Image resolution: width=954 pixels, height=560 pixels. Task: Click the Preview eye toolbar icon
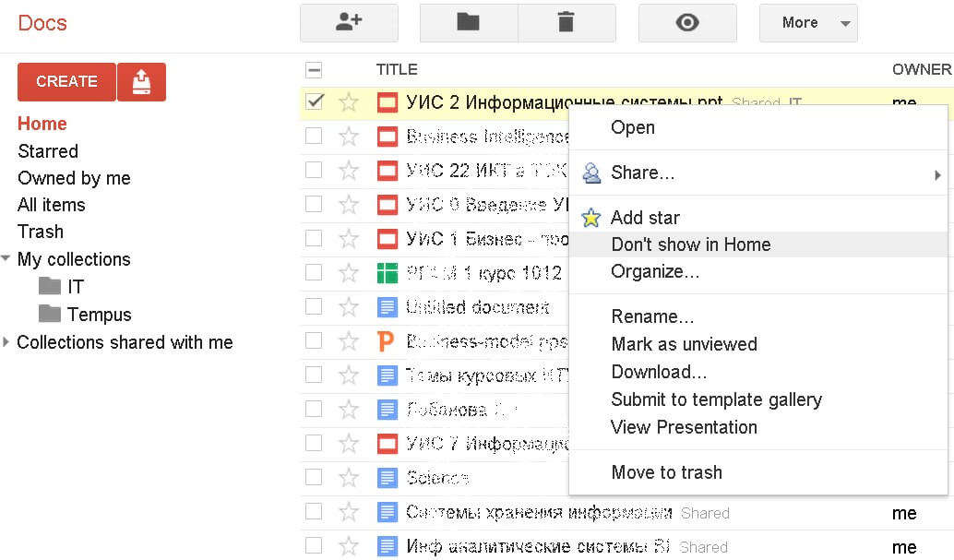point(687,23)
